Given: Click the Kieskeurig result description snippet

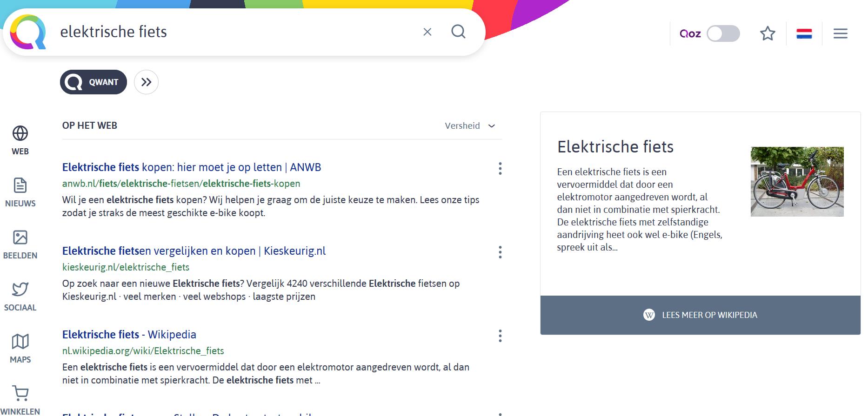Looking at the screenshot, I should 261,290.
